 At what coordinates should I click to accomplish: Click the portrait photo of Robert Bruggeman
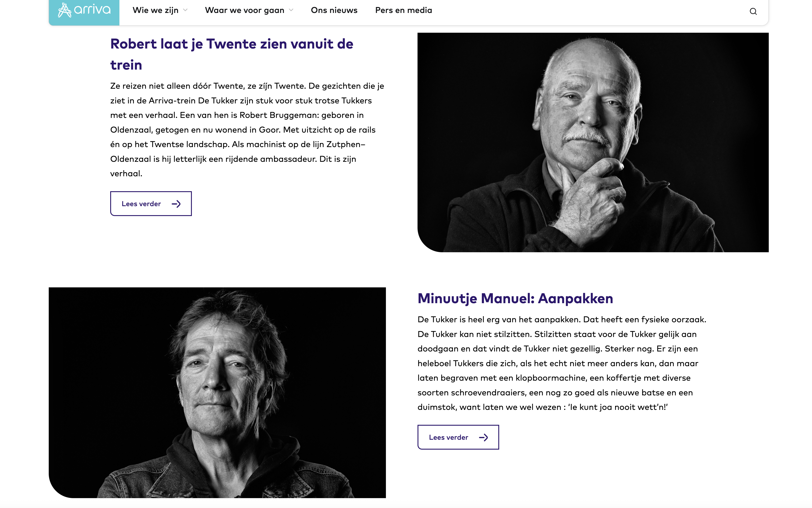click(593, 142)
